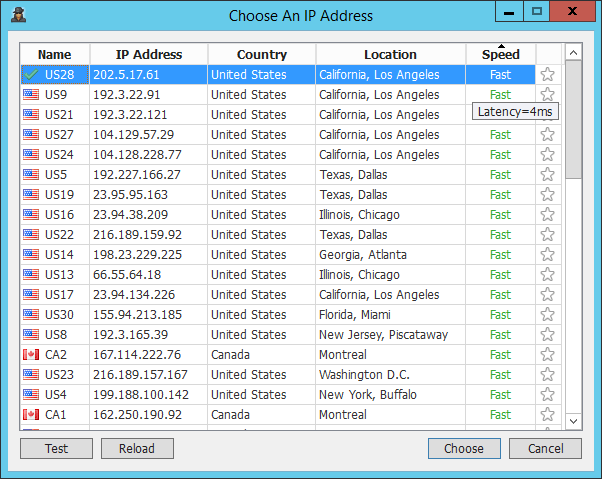Toggle favorite star for US27 row
This screenshot has height=479, width=602.
point(547,134)
